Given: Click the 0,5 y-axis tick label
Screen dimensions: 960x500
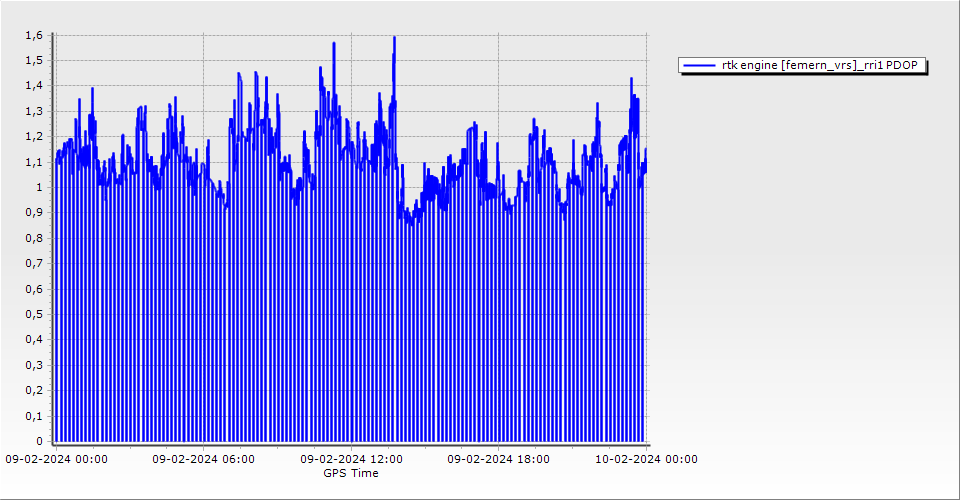Looking at the screenshot, I should pyautogui.click(x=34, y=314).
